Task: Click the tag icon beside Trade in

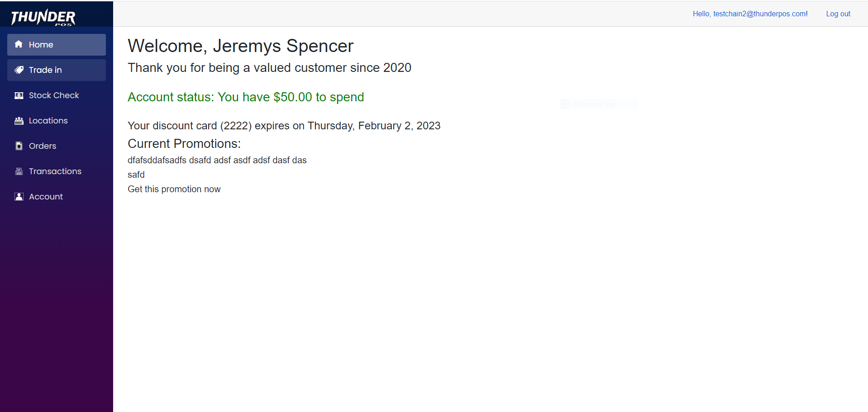Action: pyautogui.click(x=19, y=70)
